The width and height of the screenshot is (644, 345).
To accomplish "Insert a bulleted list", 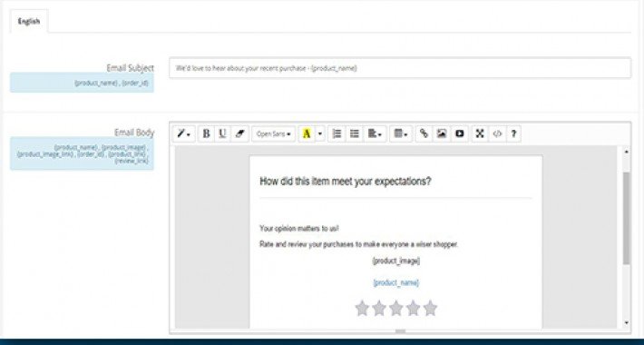I will coord(355,133).
